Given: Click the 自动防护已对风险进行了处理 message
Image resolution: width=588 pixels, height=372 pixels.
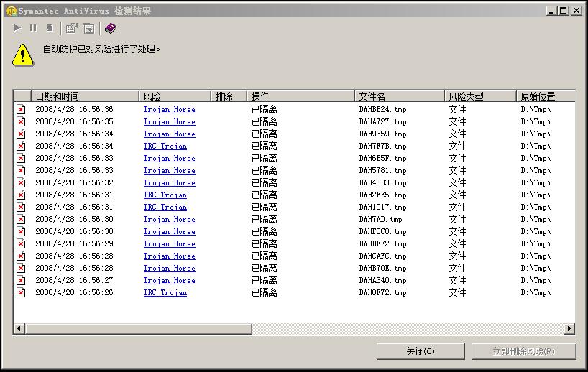Looking at the screenshot, I should click(x=101, y=49).
